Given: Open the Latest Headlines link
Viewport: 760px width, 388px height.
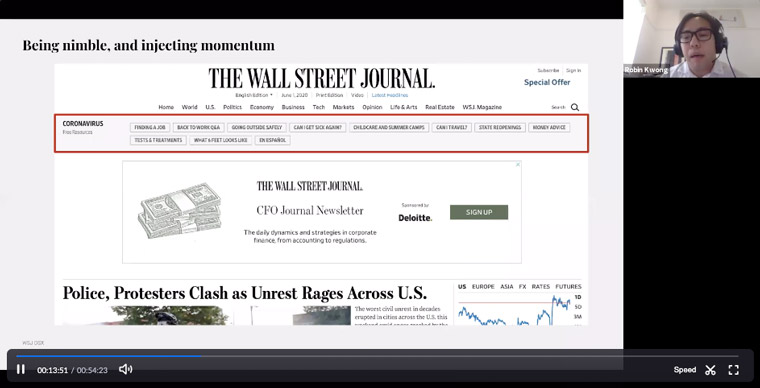Looking at the screenshot, I should click(x=390, y=95).
